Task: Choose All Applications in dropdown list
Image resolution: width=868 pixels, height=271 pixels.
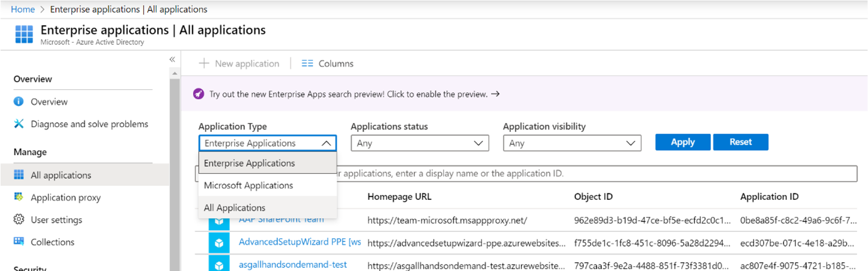Action: click(x=268, y=207)
